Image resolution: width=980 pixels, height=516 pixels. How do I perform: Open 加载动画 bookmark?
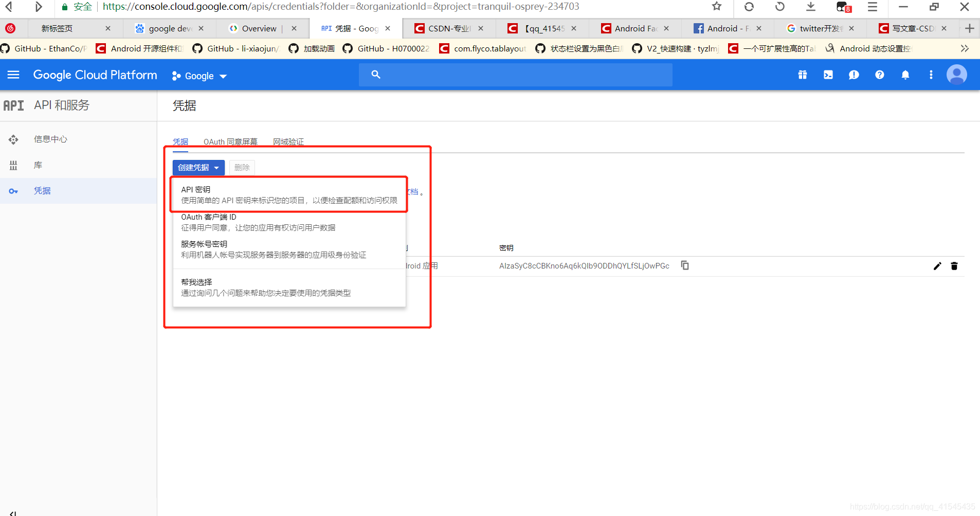pos(312,49)
